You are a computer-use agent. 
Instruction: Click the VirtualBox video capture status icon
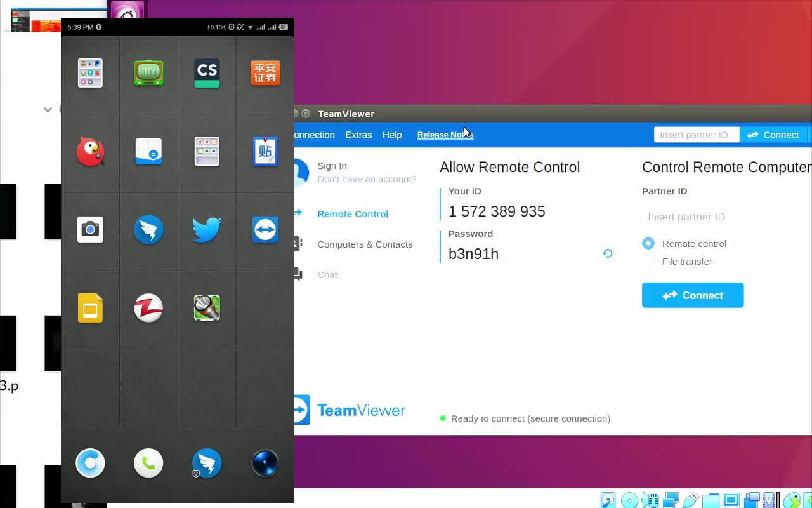coord(751,500)
